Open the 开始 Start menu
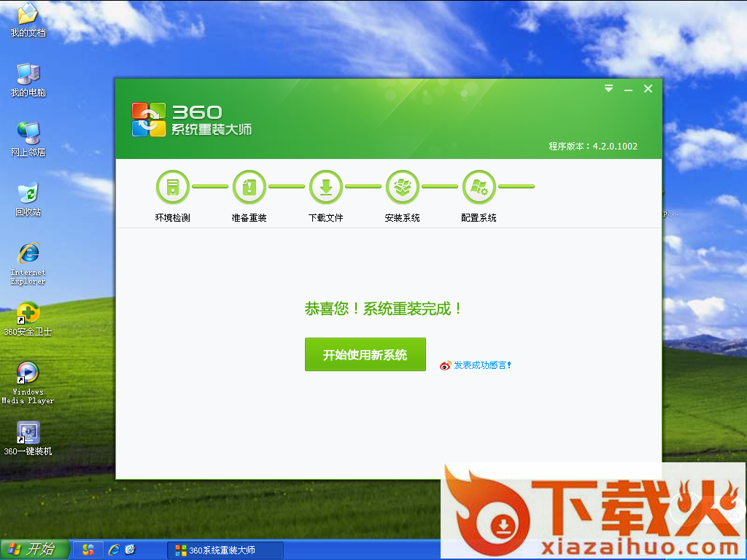 tap(34, 550)
